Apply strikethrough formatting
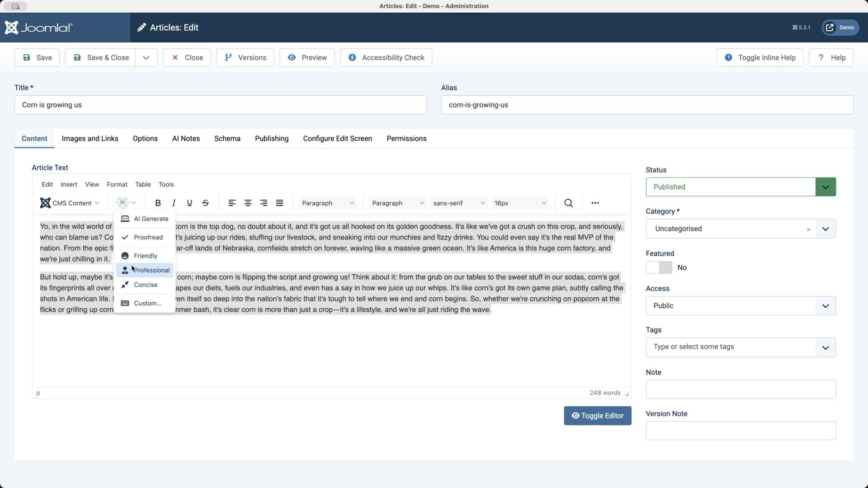 click(x=205, y=203)
